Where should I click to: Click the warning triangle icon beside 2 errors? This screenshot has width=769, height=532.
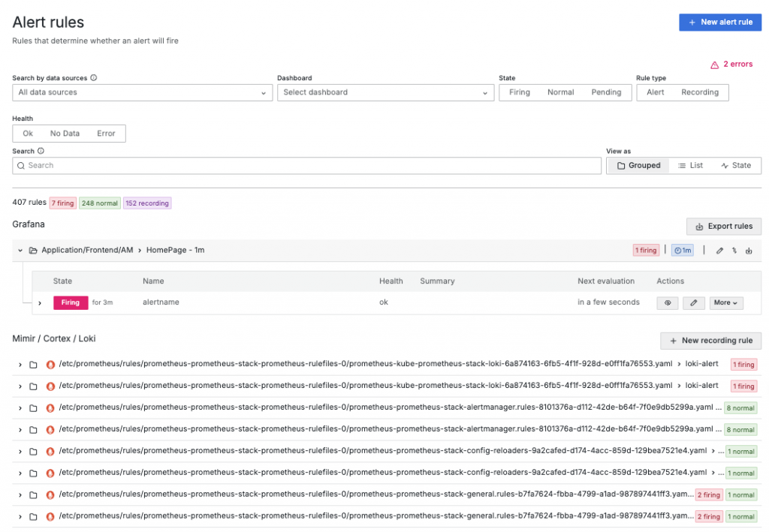click(715, 65)
